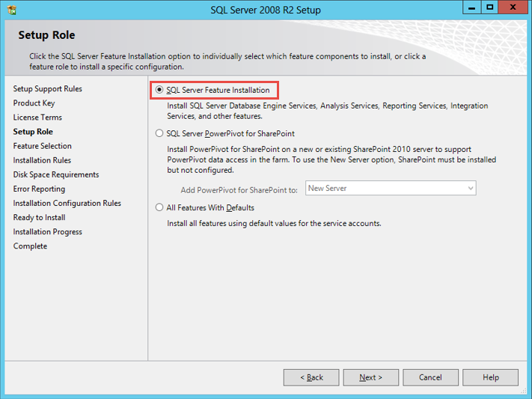Click License Terms in the step list
This screenshot has width=532, height=399.
tap(37, 118)
